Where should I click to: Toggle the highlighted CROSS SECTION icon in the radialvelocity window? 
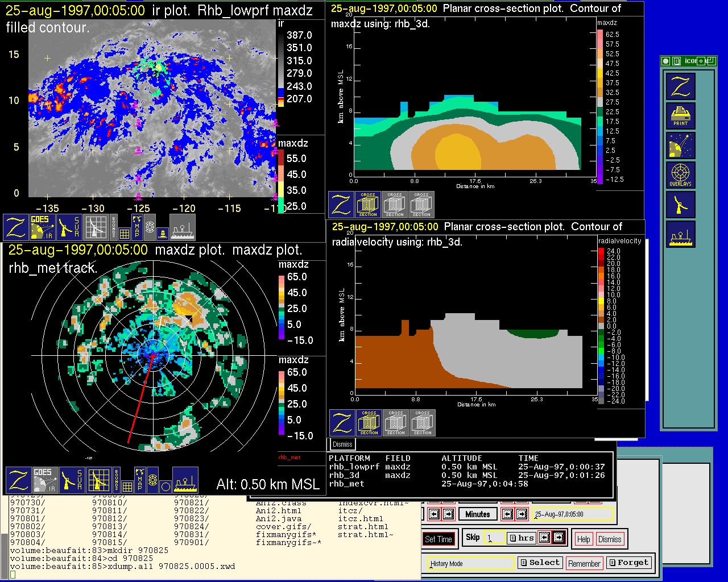pos(369,423)
